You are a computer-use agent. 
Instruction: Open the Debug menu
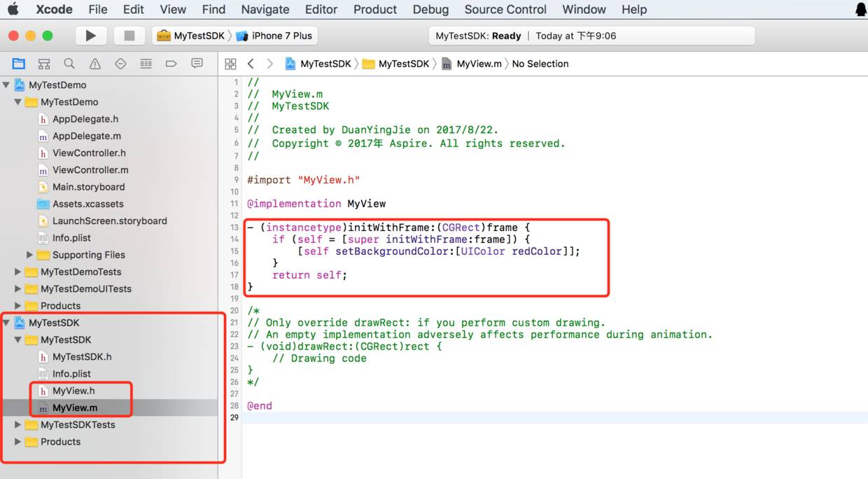tap(430, 9)
